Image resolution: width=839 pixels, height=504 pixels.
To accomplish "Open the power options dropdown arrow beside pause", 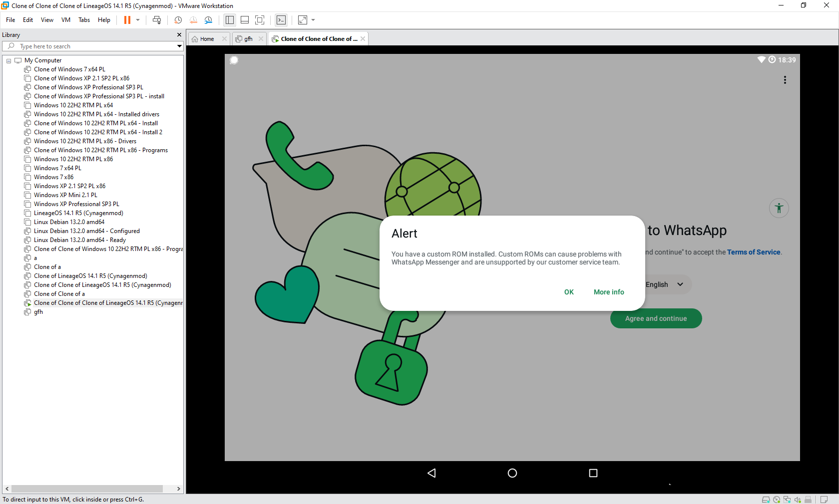I will (138, 20).
